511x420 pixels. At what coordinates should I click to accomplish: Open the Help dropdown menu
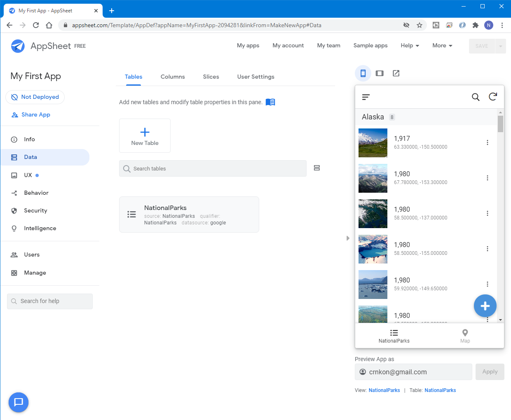coord(410,46)
